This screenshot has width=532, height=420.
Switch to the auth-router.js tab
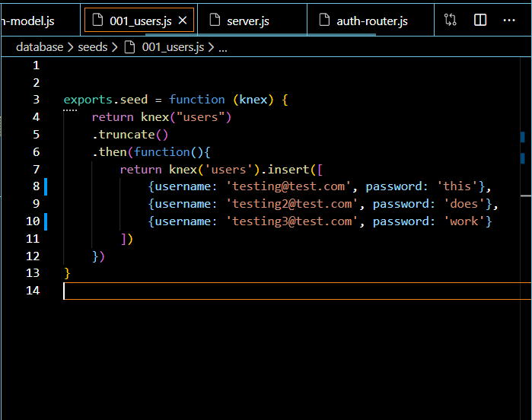(371, 20)
